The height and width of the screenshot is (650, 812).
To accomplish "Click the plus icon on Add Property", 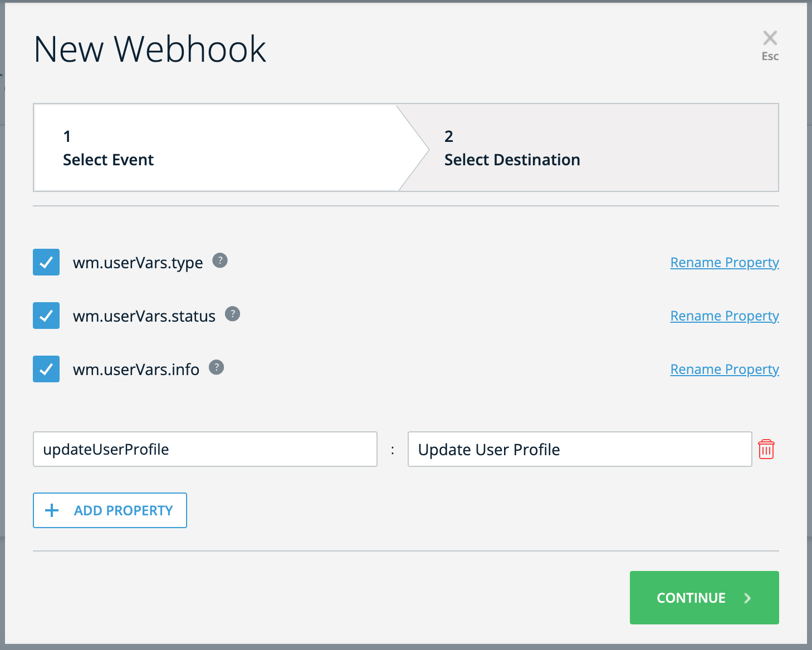I will click(x=52, y=510).
